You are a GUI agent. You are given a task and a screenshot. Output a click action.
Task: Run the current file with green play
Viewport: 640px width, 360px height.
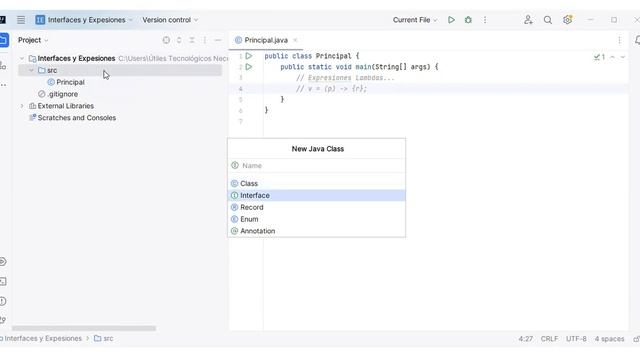(451, 20)
